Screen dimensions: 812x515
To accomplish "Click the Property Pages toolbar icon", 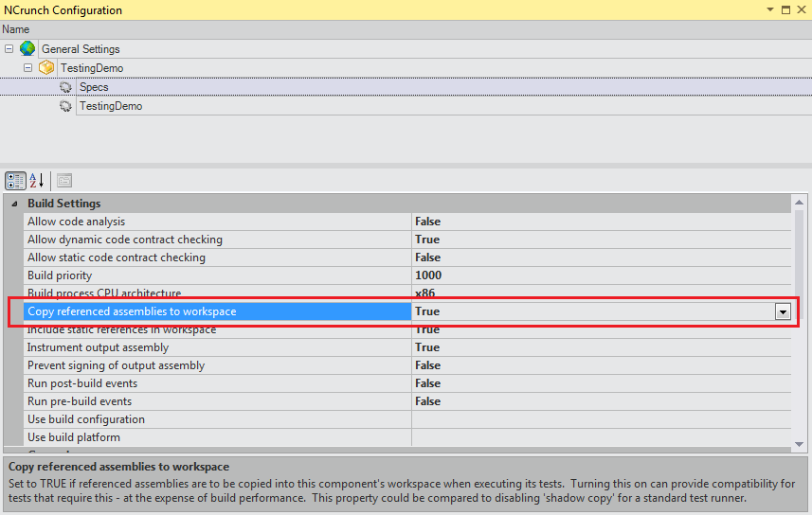I will click(64, 180).
